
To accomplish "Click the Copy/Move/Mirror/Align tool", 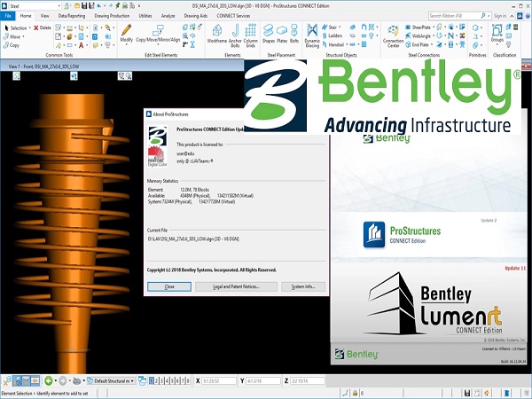I will point(158,34).
